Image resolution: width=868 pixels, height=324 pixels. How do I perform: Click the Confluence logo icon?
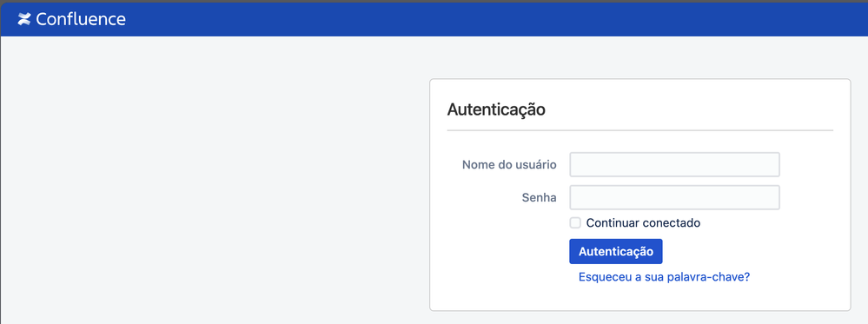[23, 19]
